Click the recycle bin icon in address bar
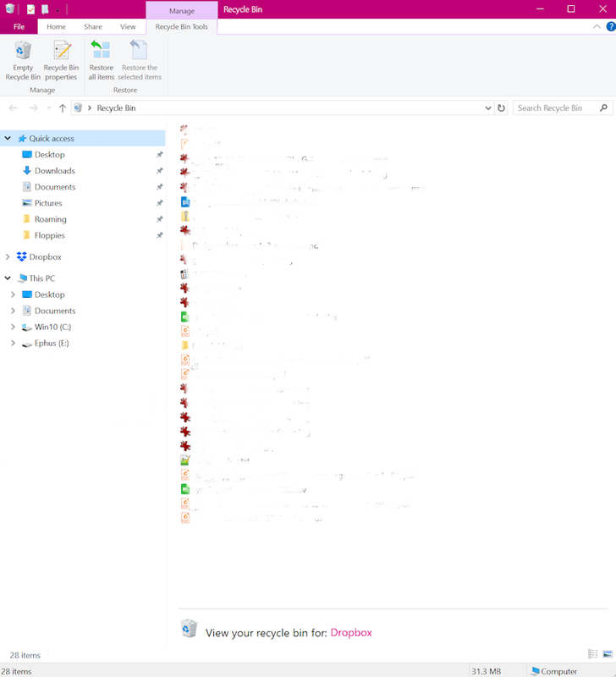Image resolution: width=616 pixels, height=677 pixels. [78, 107]
